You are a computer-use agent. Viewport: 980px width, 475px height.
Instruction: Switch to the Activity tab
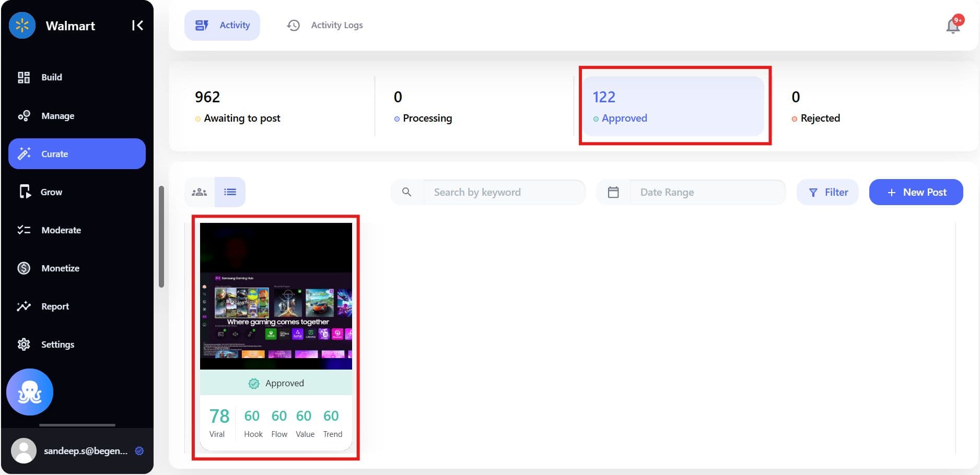(x=222, y=25)
